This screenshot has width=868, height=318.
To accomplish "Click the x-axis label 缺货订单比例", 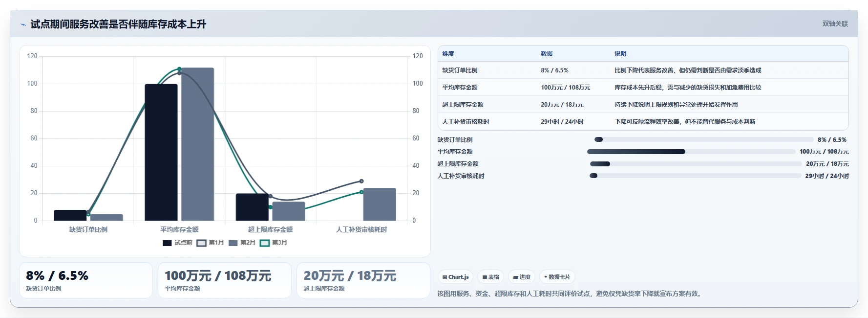I will (88, 229).
